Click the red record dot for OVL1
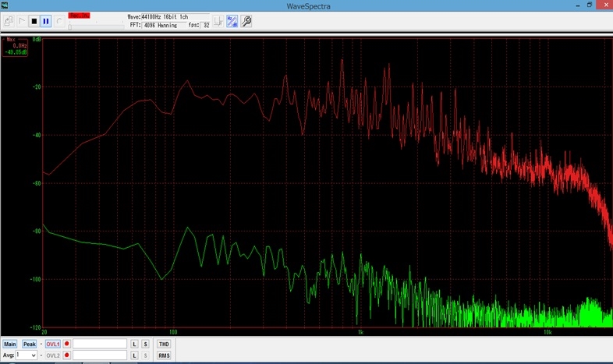 pos(67,344)
